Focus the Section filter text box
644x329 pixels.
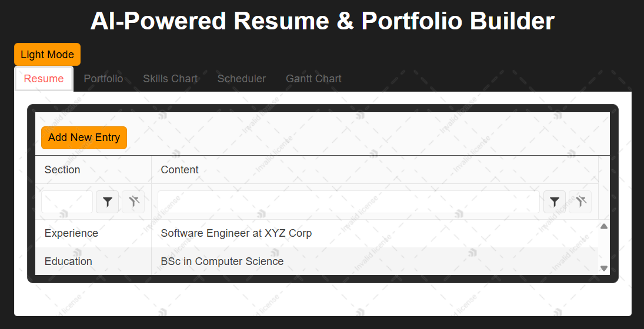coord(67,202)
